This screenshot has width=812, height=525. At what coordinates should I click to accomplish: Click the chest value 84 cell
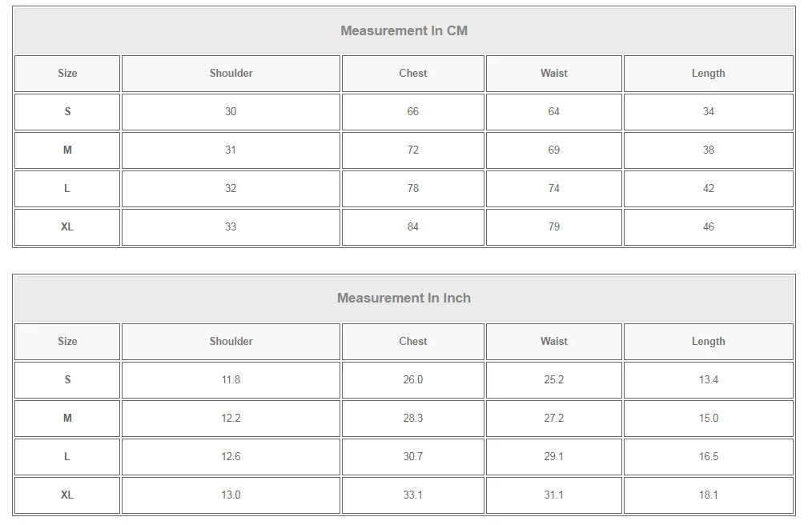pyautogui.click(x=412, y=226)
